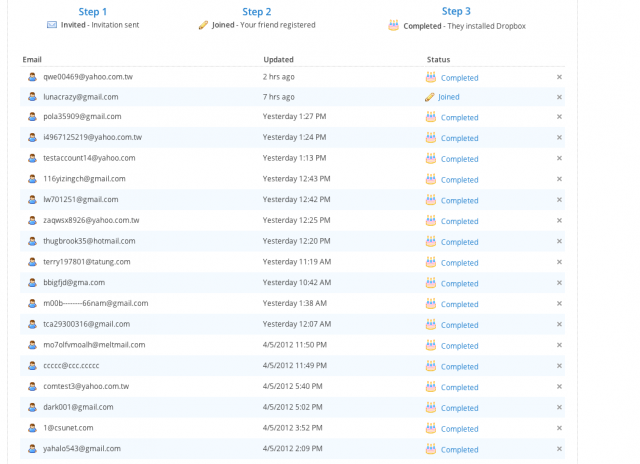Click envelope Invited icon under Step 1
The height and width of the screenshot is (464, 640).
pyautogui.click(x=52, y=25)
